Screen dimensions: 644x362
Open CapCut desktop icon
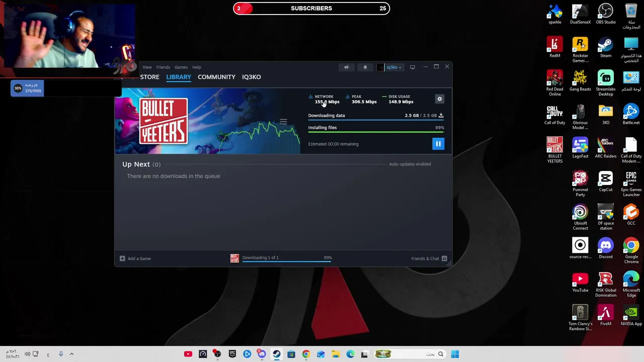click(606, 182)
